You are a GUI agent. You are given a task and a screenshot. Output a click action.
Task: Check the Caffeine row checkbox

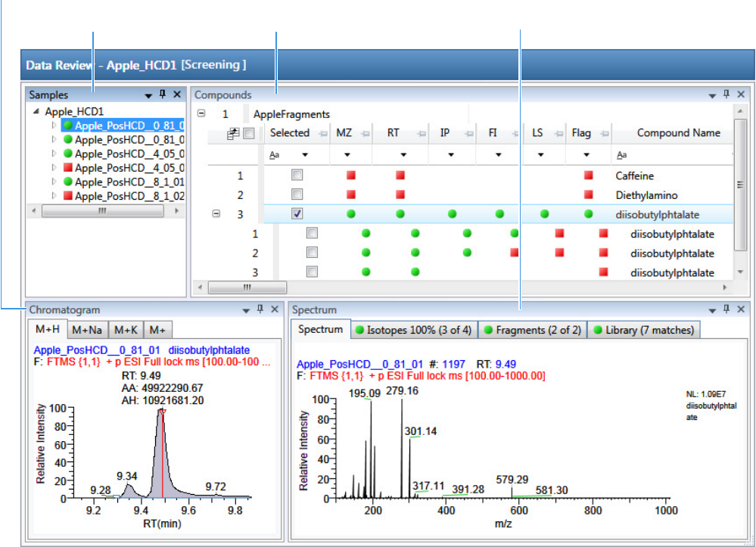[x=297, y=175]
